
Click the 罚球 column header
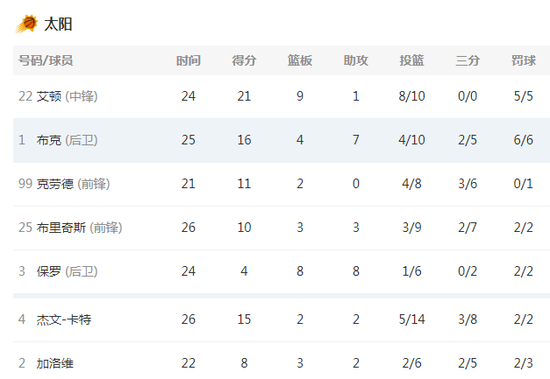coord(523,60)
